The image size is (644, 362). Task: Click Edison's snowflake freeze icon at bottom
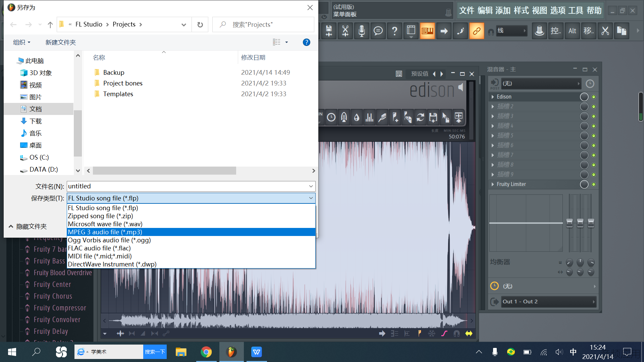432,334
